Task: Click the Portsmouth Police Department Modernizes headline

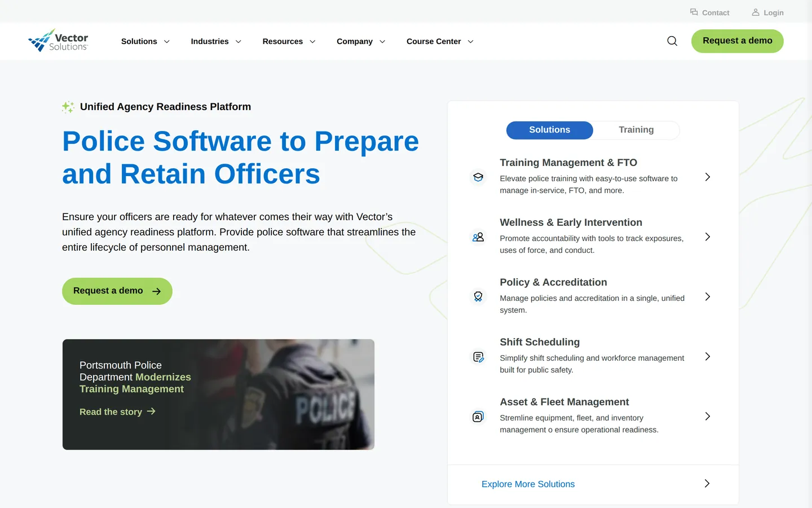Action: [135, 377]
